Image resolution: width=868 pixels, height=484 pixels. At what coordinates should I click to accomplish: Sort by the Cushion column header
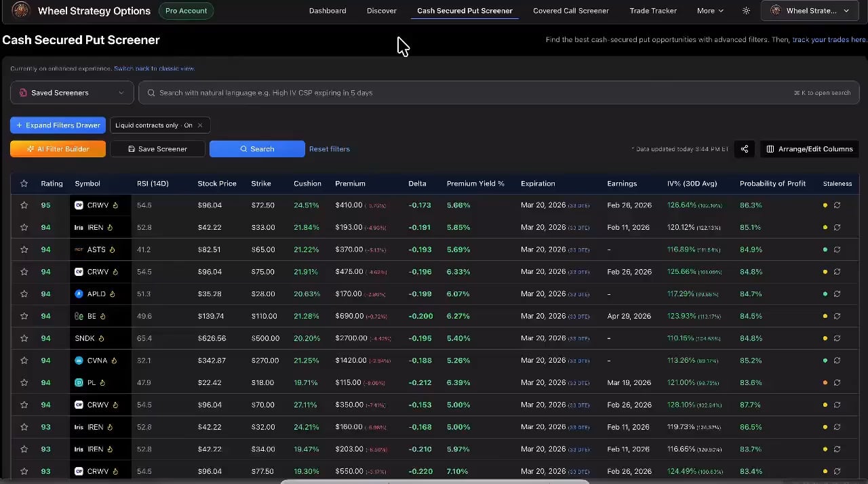[307, 184]
